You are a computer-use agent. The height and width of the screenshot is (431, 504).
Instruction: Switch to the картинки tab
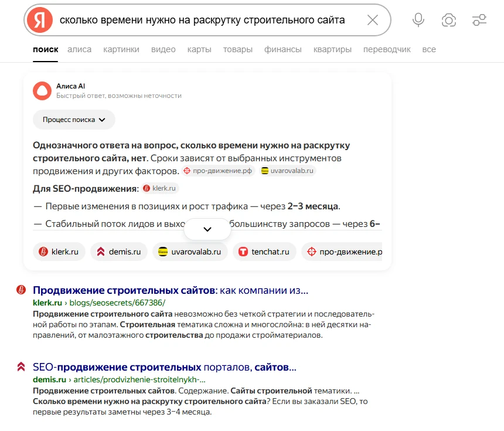(x=121, y=49)
